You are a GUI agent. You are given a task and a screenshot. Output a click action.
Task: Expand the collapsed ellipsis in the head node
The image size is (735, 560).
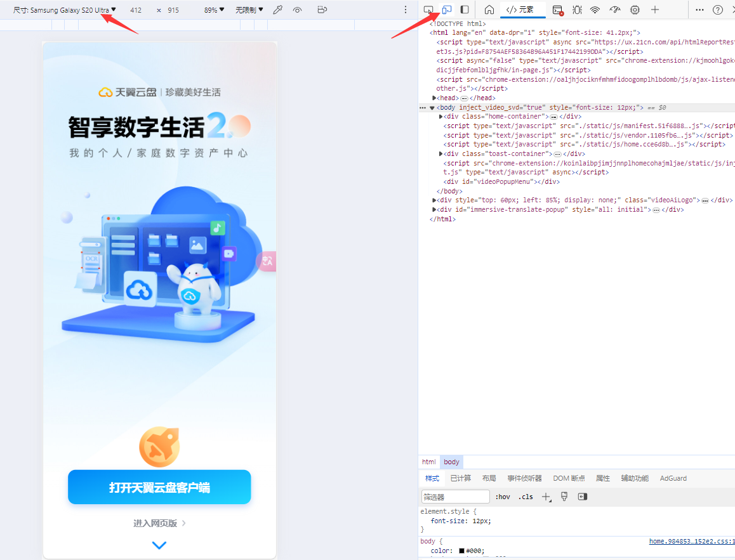tap(464, 98)
